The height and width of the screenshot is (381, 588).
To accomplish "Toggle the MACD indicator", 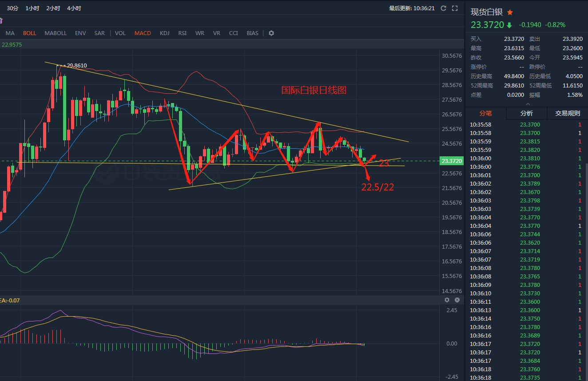I will pos(143,33).
